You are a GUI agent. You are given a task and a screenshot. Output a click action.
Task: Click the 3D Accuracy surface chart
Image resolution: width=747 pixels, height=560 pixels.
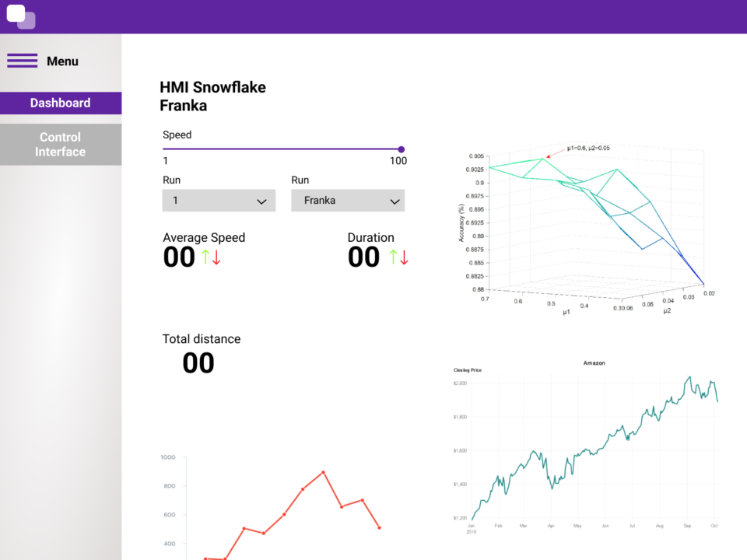587,229
